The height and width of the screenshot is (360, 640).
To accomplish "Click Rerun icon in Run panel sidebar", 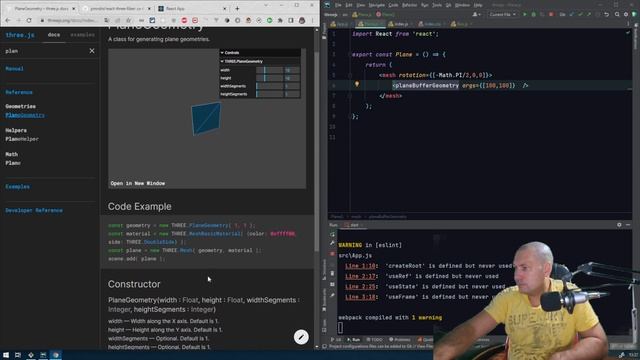I will (332, 234).
